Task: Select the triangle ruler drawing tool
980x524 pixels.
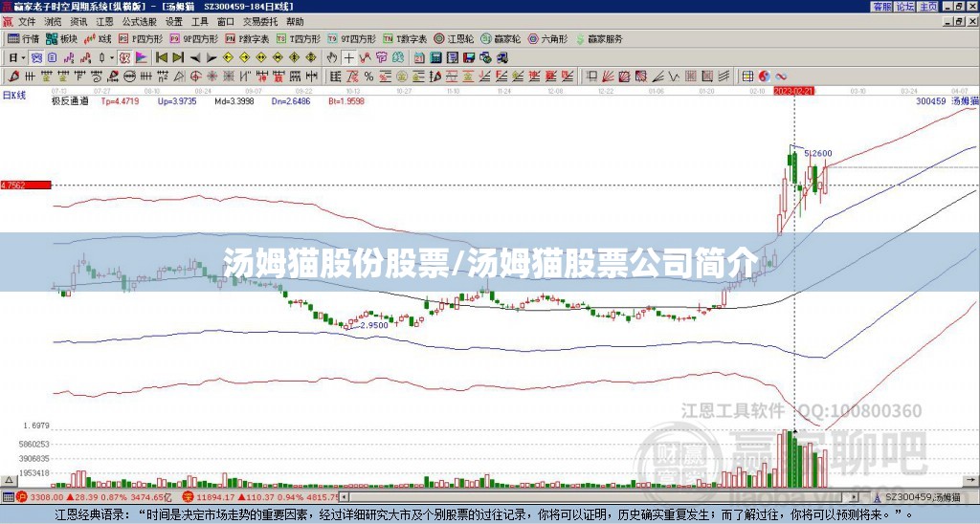Action: pos(179,76)
